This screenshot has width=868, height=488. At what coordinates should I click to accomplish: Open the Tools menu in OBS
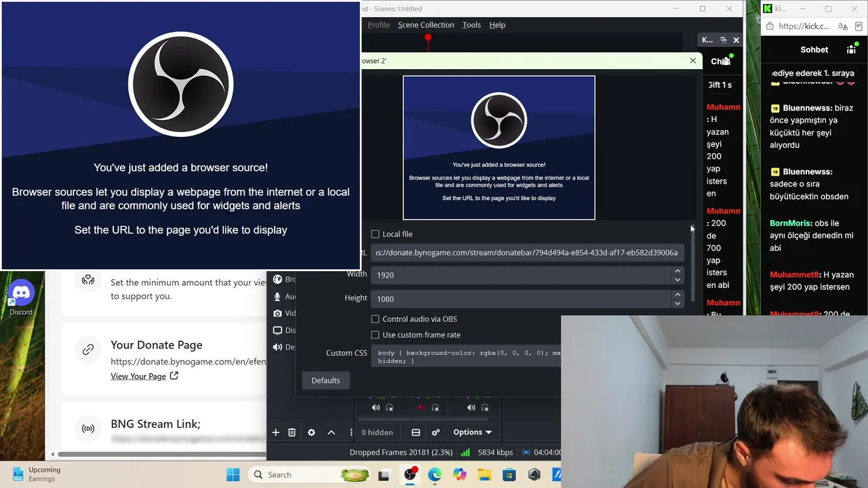(471, 25)
